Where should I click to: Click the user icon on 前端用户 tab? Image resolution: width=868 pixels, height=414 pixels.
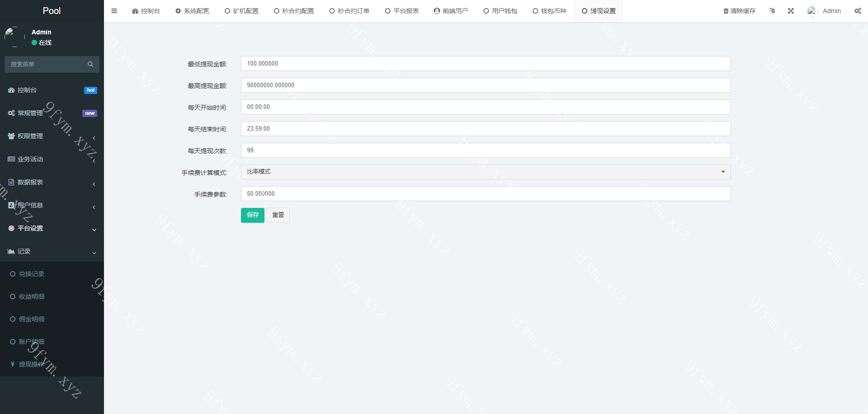tap(437, 11)
